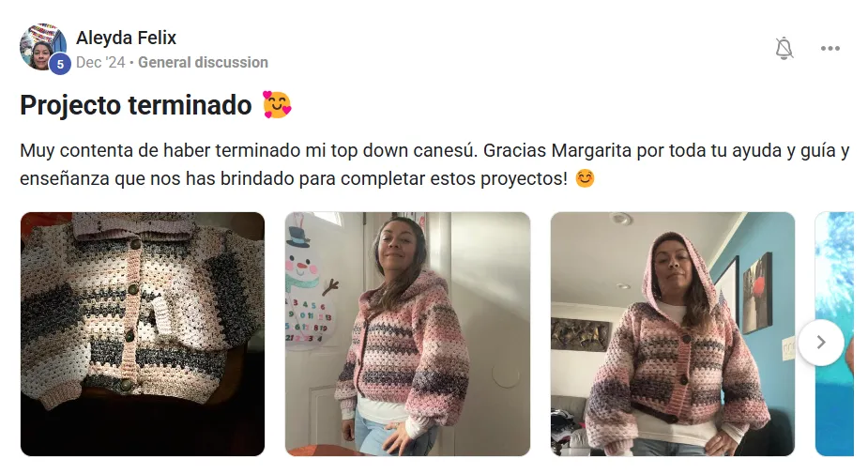Viewport: 868px width, 474px height.
Task: Click the Dec '24 post date
Action: point(100,63)
